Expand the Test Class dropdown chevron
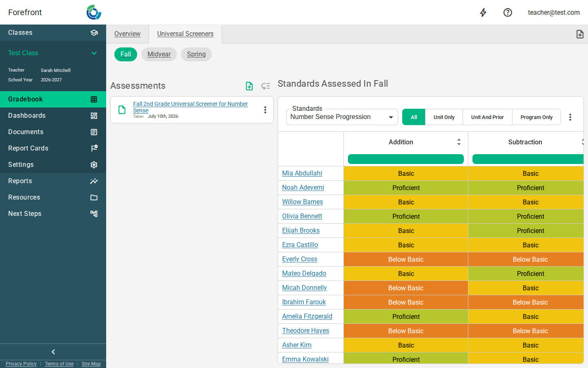 tap(94, 53)
